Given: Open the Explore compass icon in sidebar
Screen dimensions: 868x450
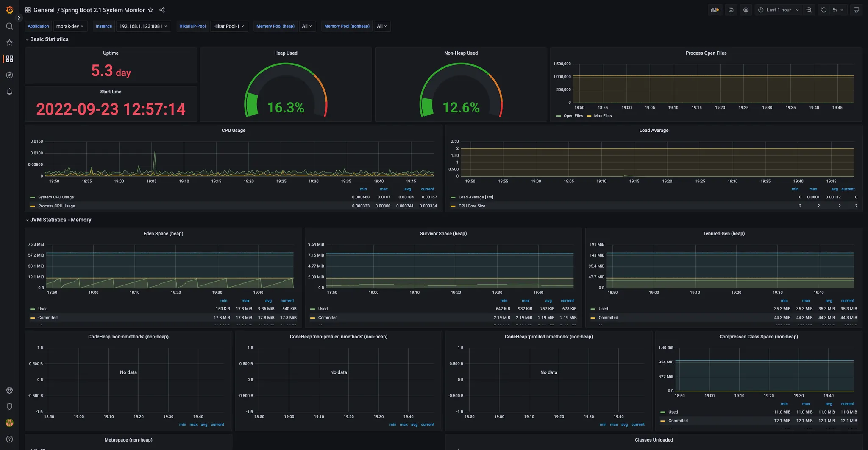Looking at the screenshot, I should click(9, 75).
